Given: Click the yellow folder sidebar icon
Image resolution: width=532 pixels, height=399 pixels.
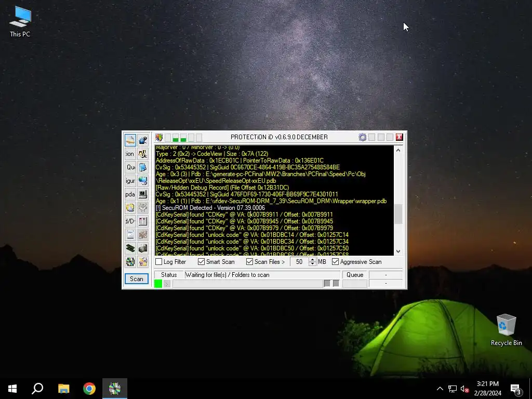Looking at the screenshot, I should click(130, 208).
